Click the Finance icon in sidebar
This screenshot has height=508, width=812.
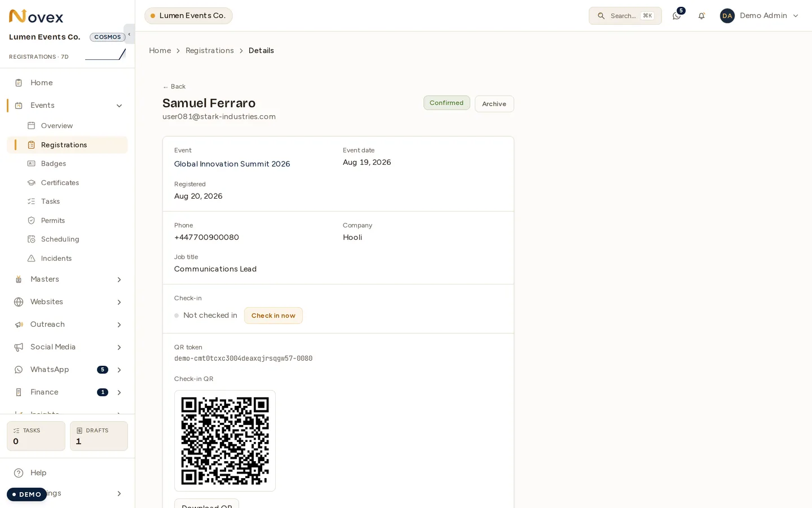tap(19, 392)
